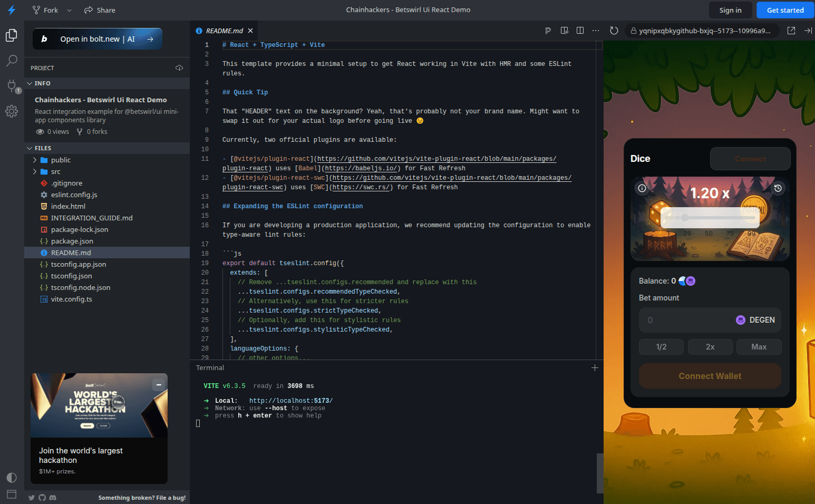Screen dimensions: 815x504
Task: Click the Share button
Action: (100, 10)
